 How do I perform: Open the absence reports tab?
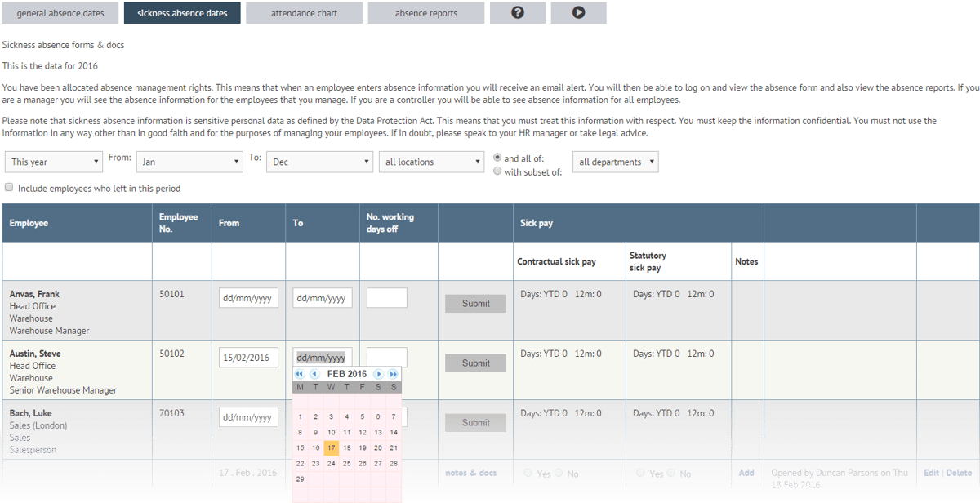[425, 12]
